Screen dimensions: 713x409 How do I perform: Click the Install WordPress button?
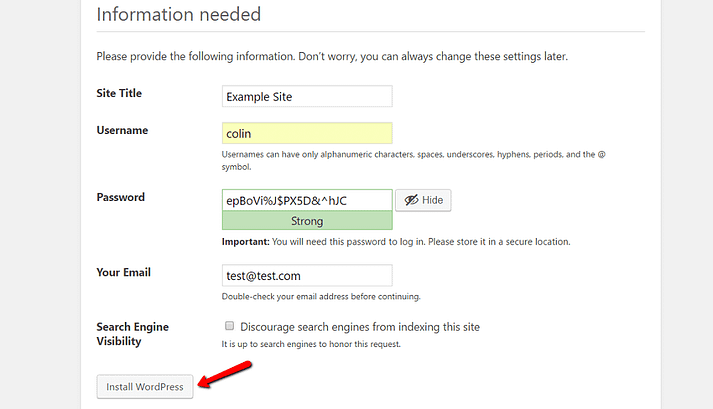(x=145, y=387)
